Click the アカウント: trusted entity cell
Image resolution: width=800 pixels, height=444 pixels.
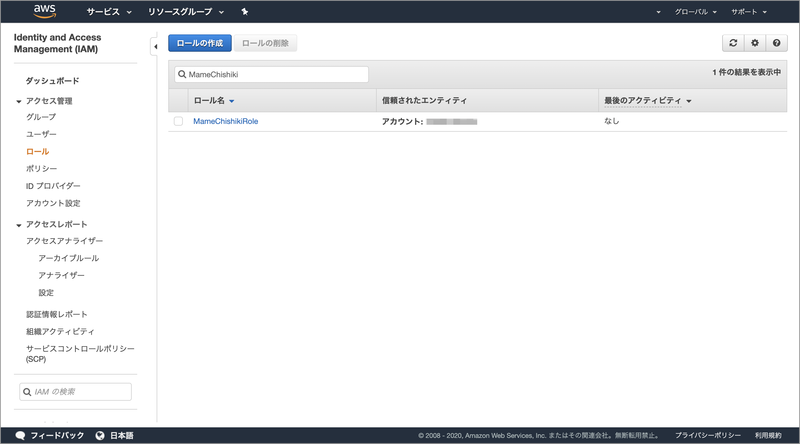[430, 121]
